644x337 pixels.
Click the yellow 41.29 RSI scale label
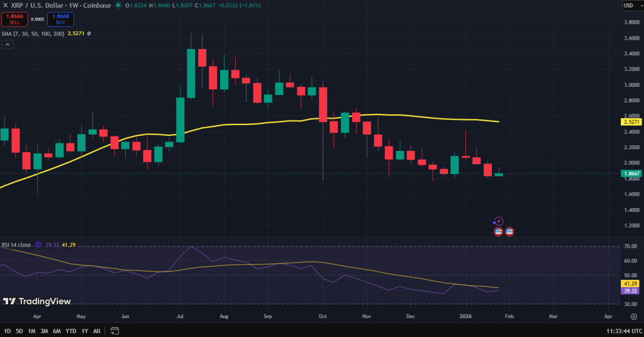(x=630, y=284)
